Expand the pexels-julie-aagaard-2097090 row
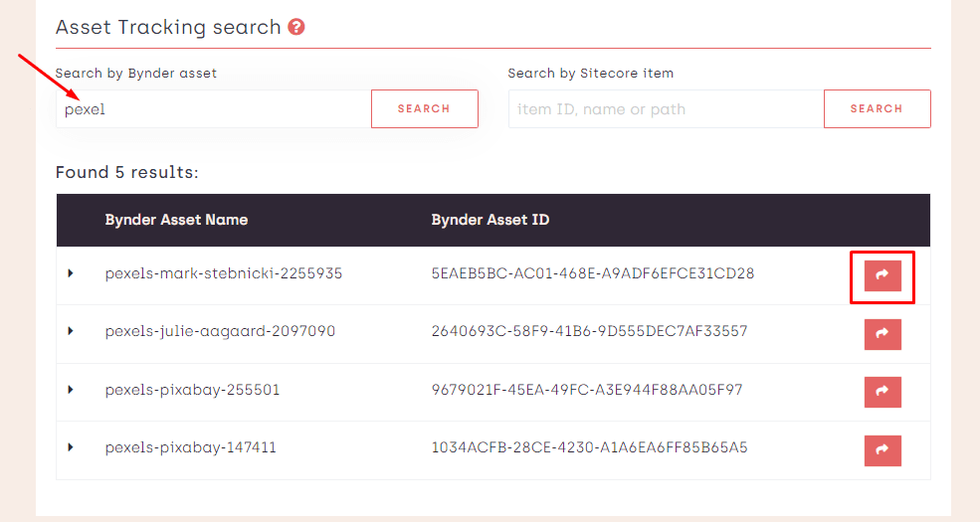This screenshot has width=980, height=522. click(x=71, y=331)
